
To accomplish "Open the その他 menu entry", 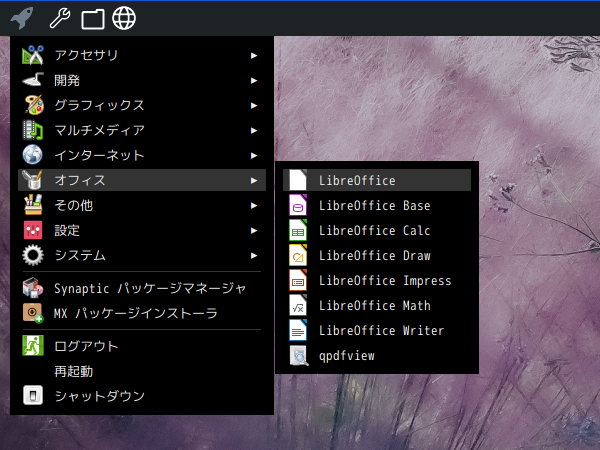I will 142,205.
